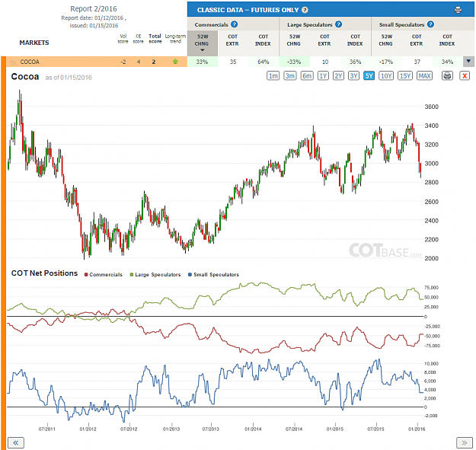The image size is (476, 450).
Task: Select the MAX time range
Action: [424, 75]
